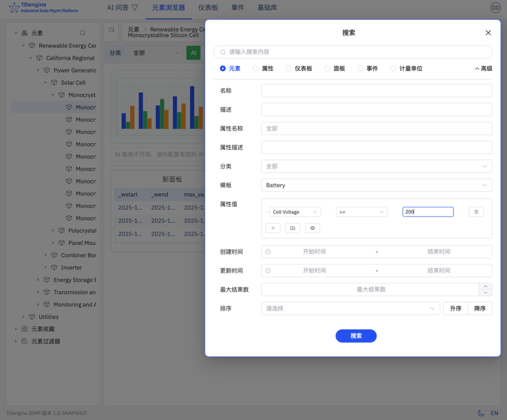This screenshot has height=420, width=507.
Task: Click the plus icon to add condition
Action: 273,228
